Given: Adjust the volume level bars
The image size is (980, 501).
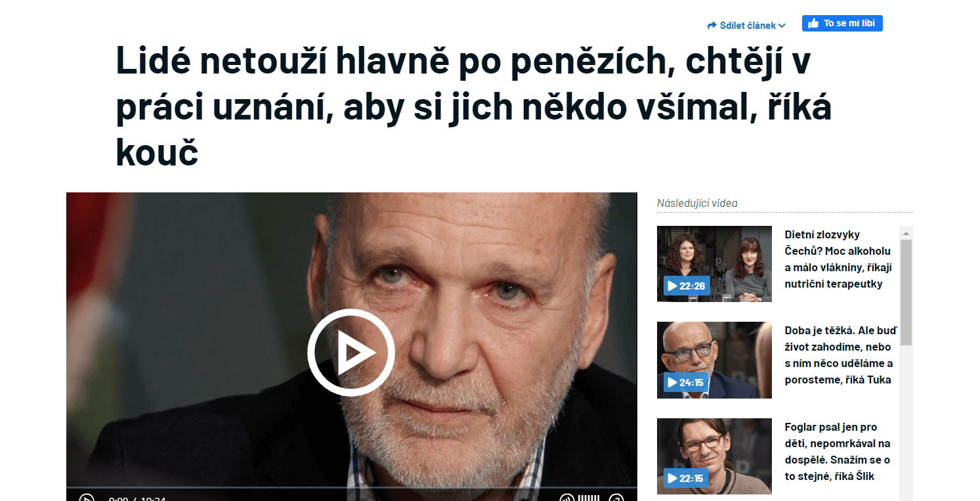Looking at the screenshot, I should pyautogui.click(x=589, y=498).
